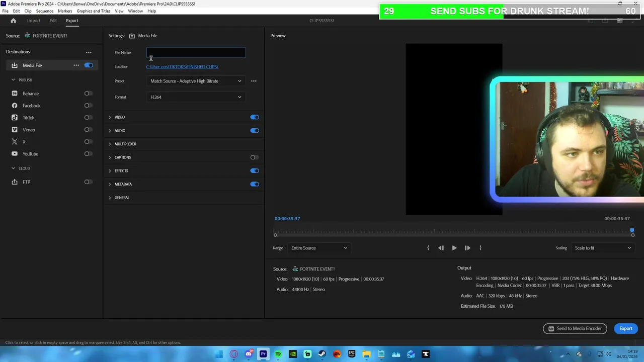Toggle Media File destination switch
Image resolution: width=644 pixels, height=362 pixels.
tap(89, 65)
